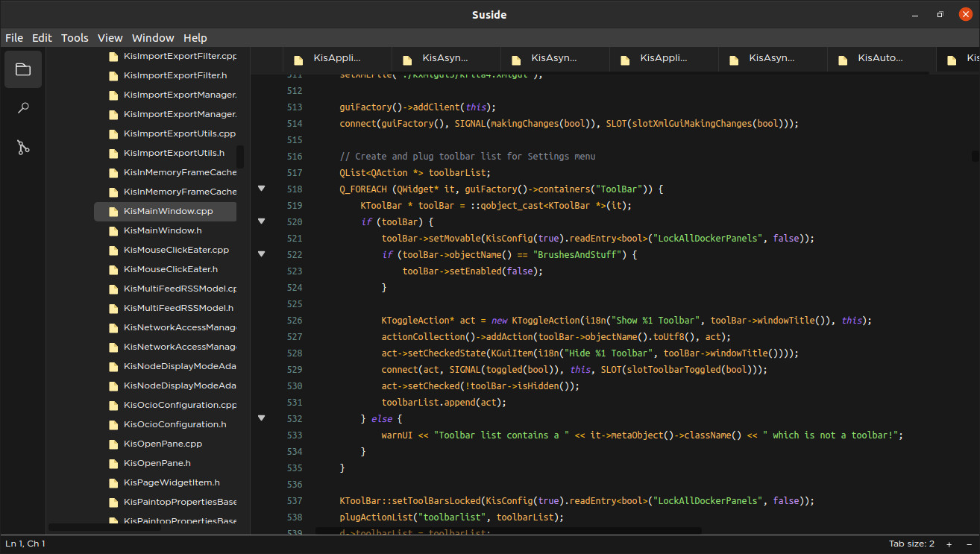Click the file icon next to KisMainWindow.h
The height and width of the screenshot is (554, 980).
pos(113,230)
